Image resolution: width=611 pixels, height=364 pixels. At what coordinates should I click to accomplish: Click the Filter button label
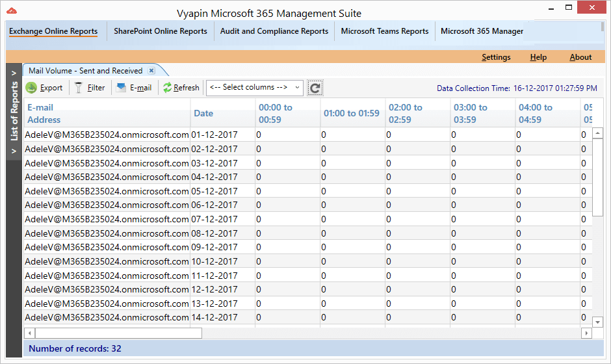[x=96, y=88]
